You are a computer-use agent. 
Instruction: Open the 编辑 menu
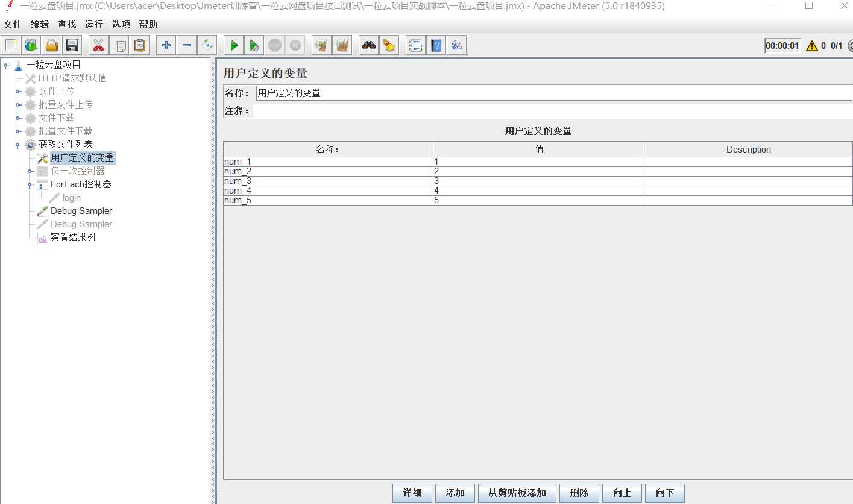pyautogui.click(x=40, y=25)
